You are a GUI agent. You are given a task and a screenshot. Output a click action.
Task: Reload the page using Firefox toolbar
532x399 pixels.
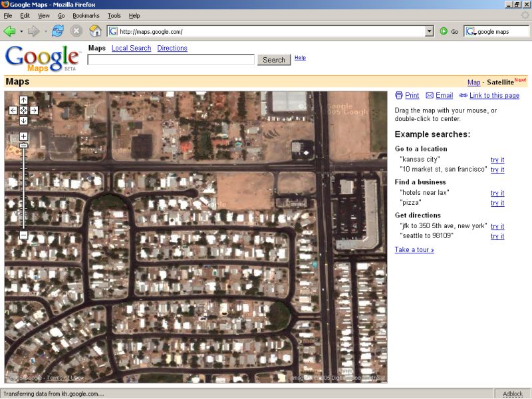pos(58,31)
